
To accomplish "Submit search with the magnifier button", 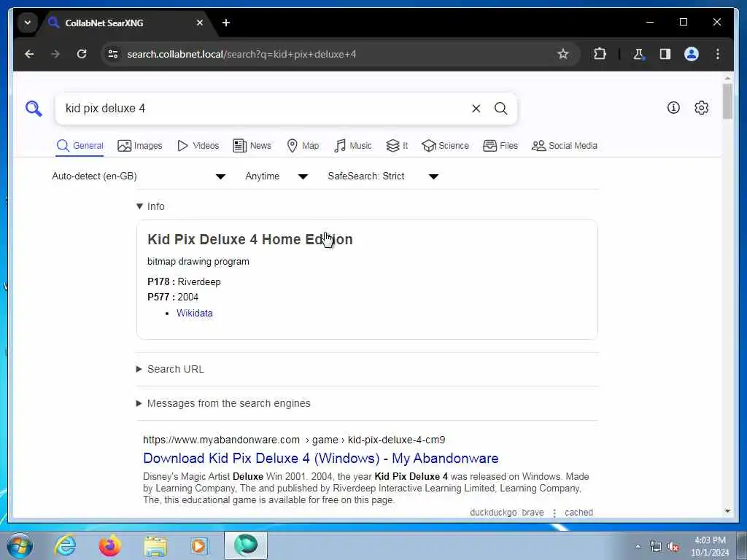I will [500, 109].
